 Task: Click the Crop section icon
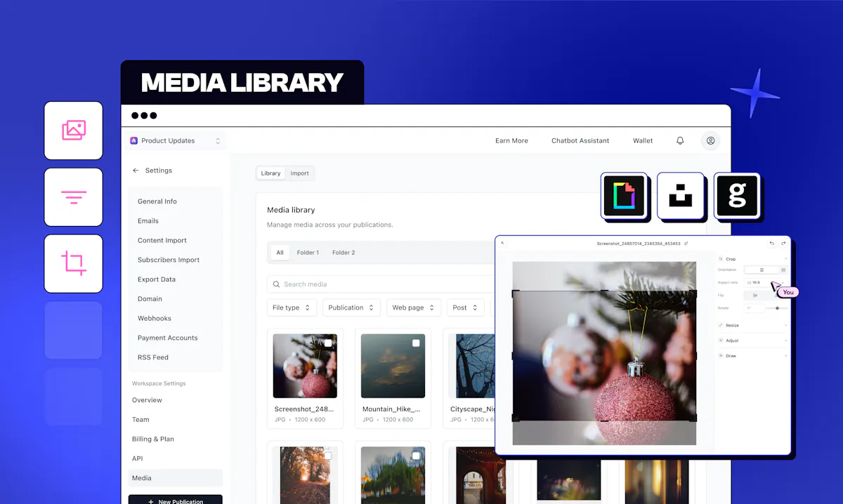click(x=721, y=259)
